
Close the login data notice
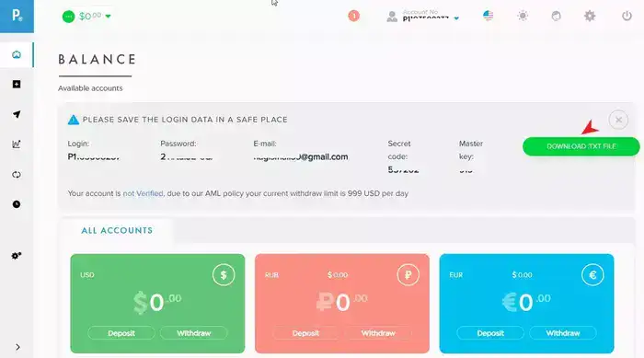[618, 120]
